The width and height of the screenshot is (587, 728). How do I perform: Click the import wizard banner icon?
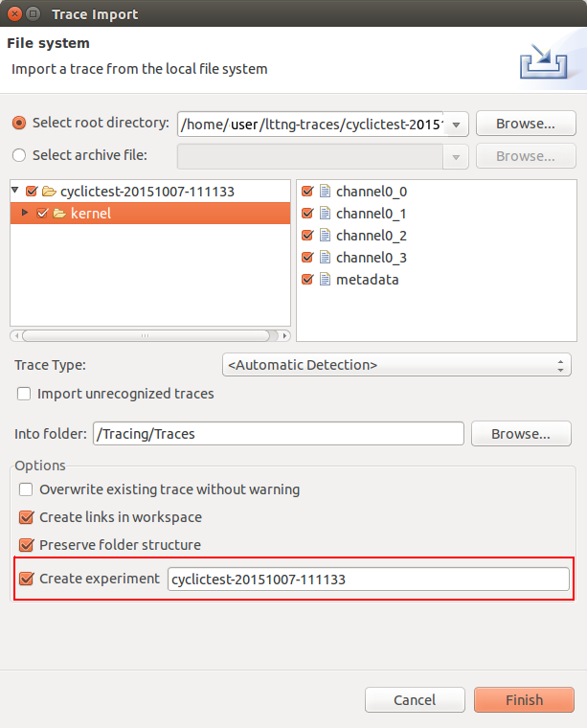(543, 63)
